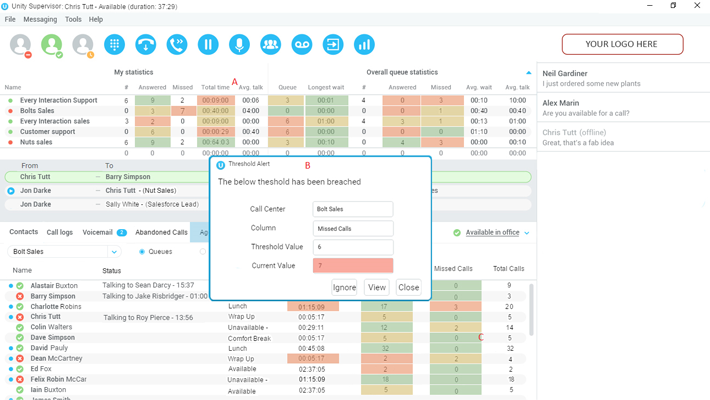Click the bar chart statistics icon
The image size is (710, 400).
[x=364, y=45]
